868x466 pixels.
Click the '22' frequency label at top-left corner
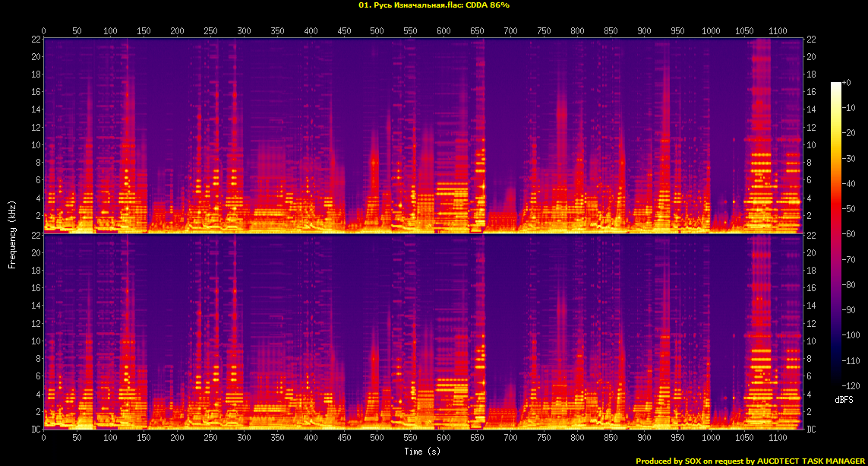point(36,40)
